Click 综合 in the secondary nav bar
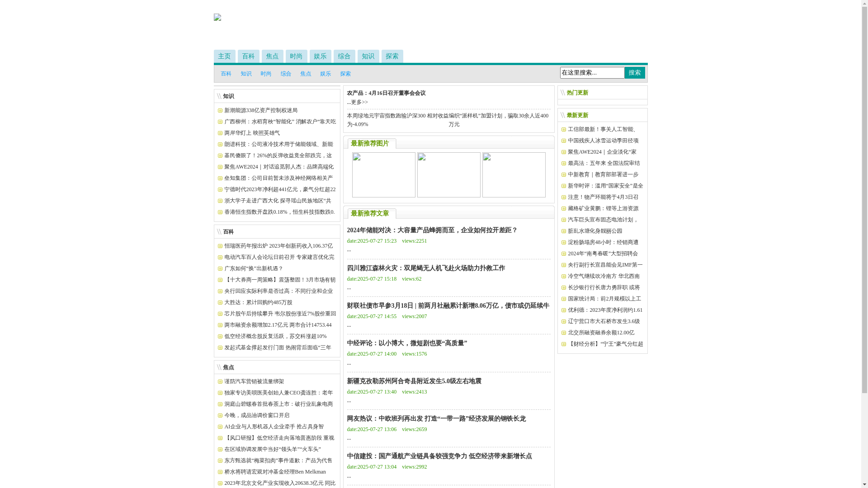The height and width of the screenshot is (488, 868). pyautogui.click(x=286, y=74)
